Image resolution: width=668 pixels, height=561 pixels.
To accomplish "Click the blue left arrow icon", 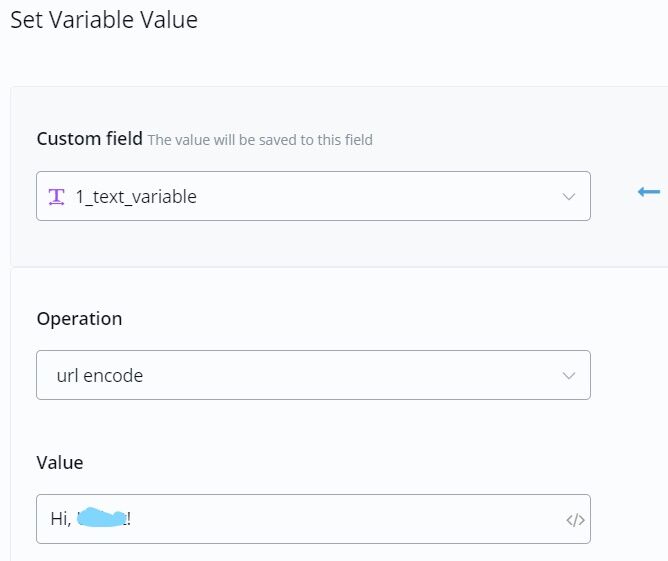I will [x=649, y=191].
